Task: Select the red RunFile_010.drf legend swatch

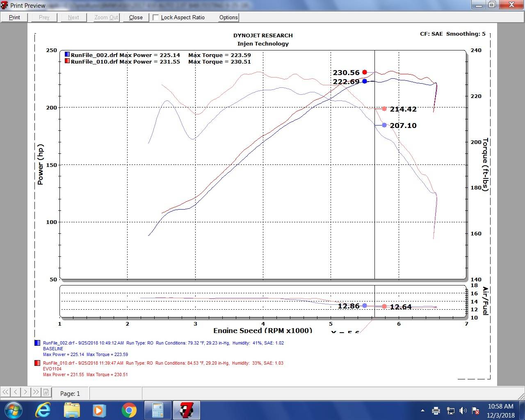Action: (x=67, y=62)
